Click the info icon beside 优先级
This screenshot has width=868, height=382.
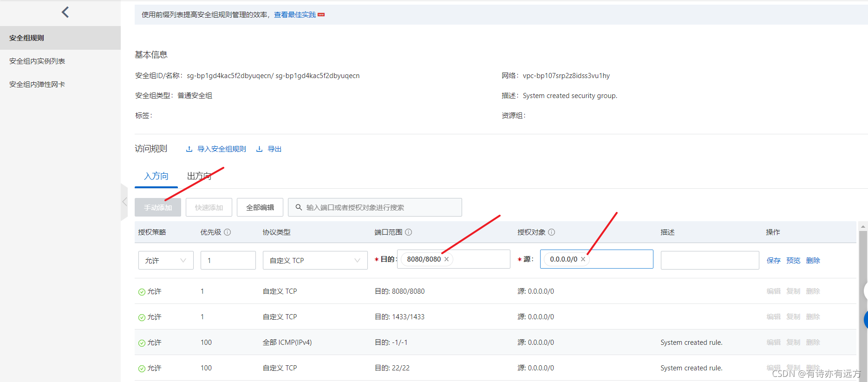coord(227,232)
